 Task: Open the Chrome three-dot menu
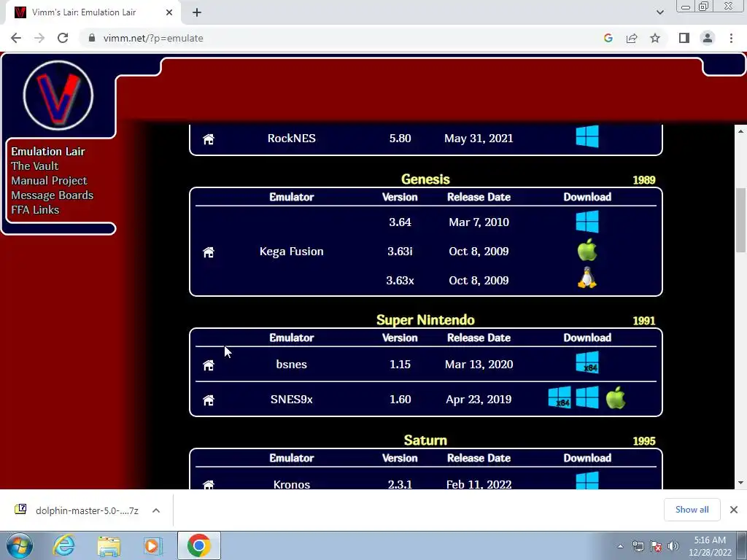(731, 38)
